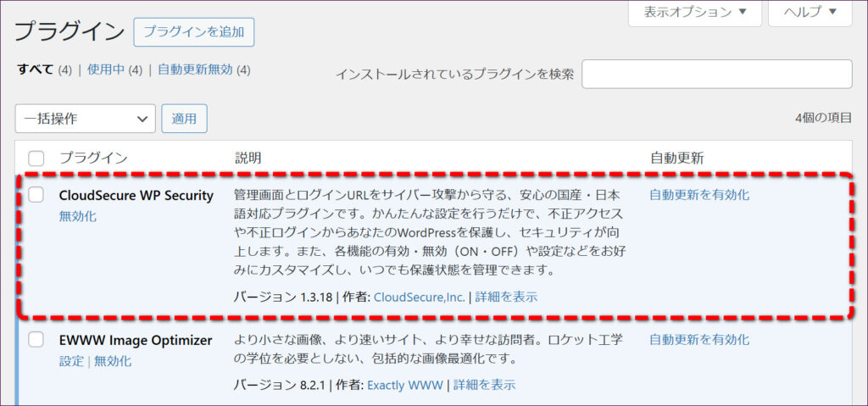Click the プラグインを追加 button
This screenshot has height=406, width=868.
[193, 32]
